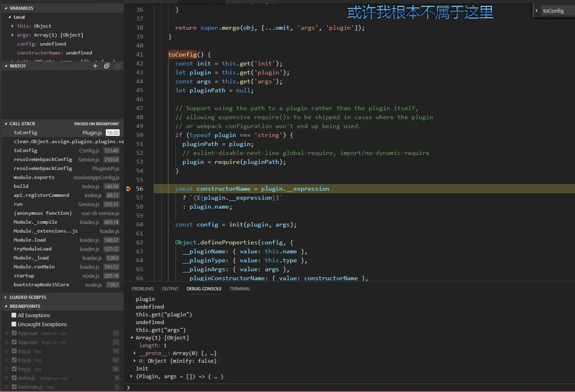Switch to the PROBLEMS tab

click(x=143, y=289)
